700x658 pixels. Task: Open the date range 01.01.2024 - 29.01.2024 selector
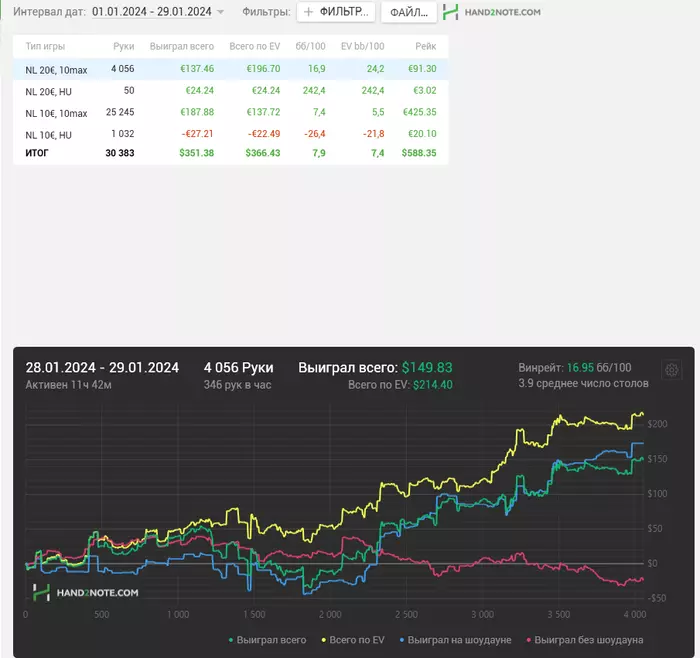151,12
